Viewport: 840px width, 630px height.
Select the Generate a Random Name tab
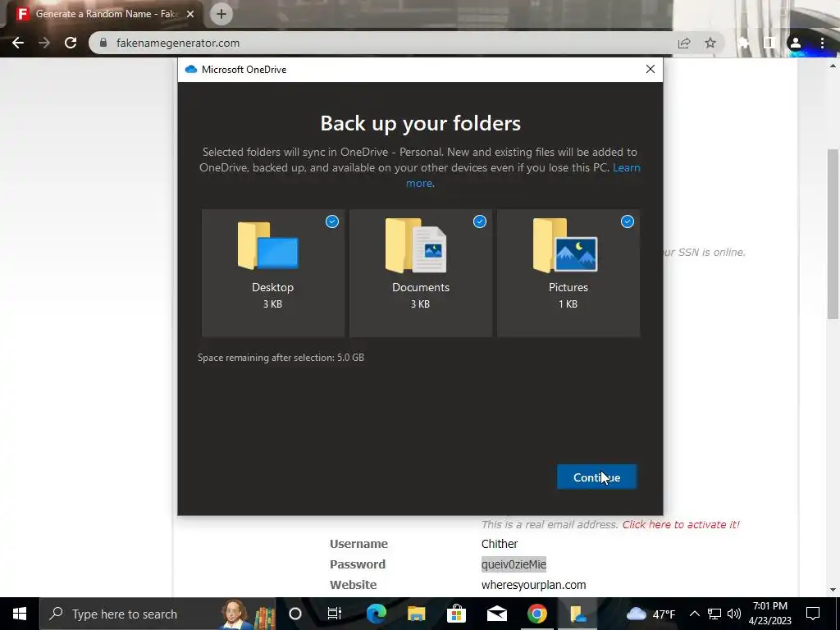[x=106, y=14]
